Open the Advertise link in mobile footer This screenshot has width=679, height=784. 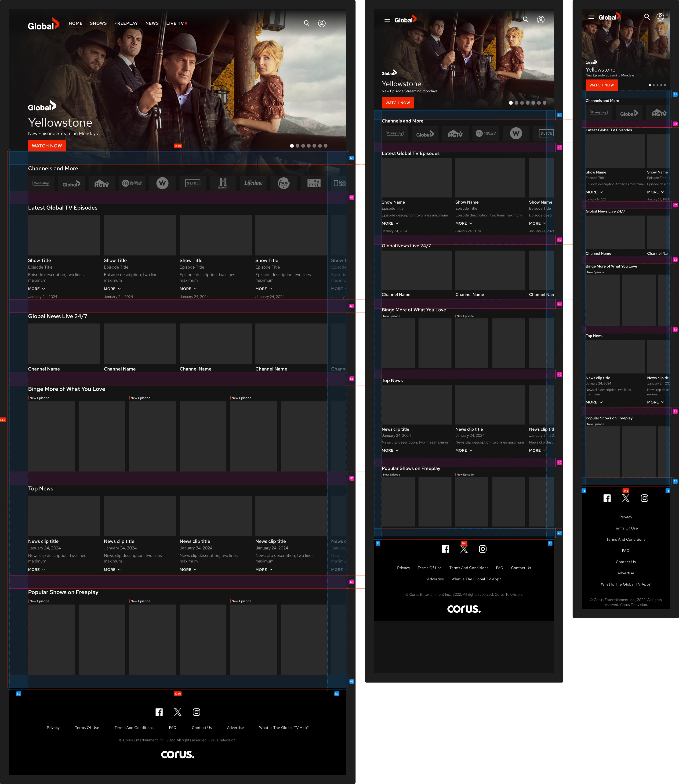[626, 573]
